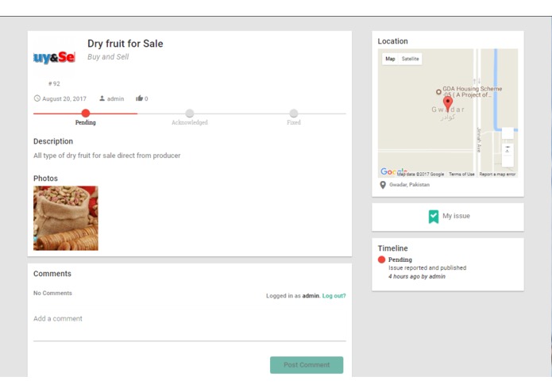
Task: Click the red map pin on Gwadar
Action: coord(448,103)
